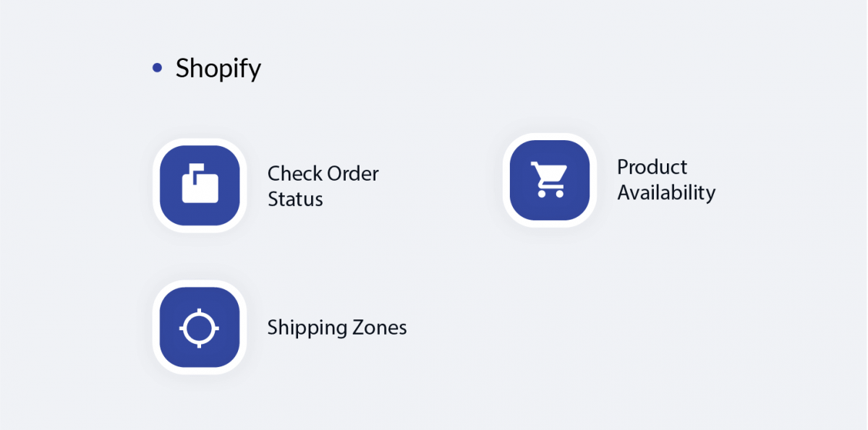Image resolution: width=868 pixels, height=430 pixels.
Task: Click the word Availability under Product
Action: point(666,193)
